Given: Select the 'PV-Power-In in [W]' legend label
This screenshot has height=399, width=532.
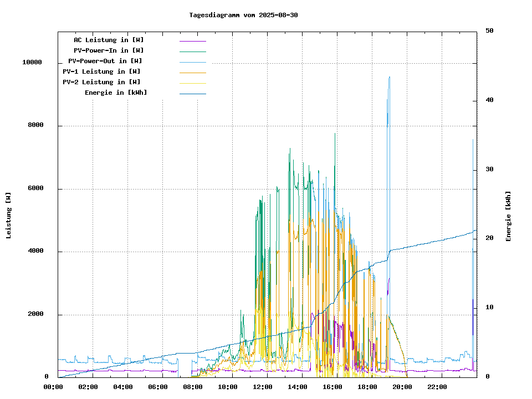Looking at the screenshot, I should [x=109, y=50].
